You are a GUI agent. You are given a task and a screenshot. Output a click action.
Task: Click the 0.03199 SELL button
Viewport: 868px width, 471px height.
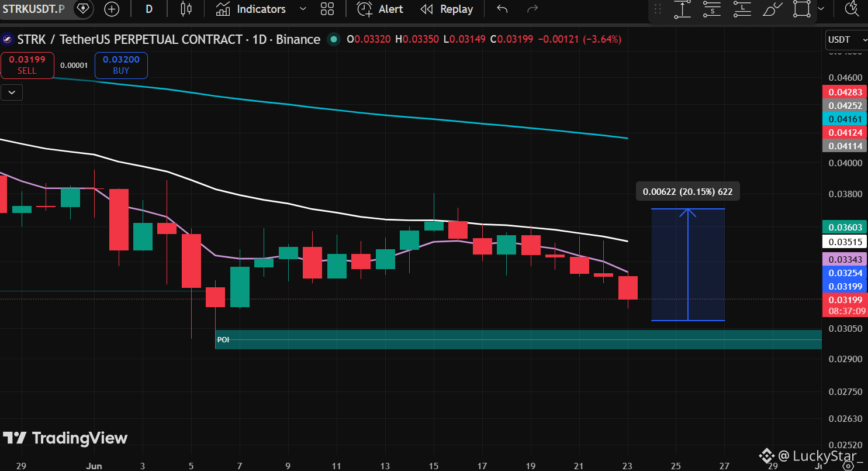(x=27, y=65)
